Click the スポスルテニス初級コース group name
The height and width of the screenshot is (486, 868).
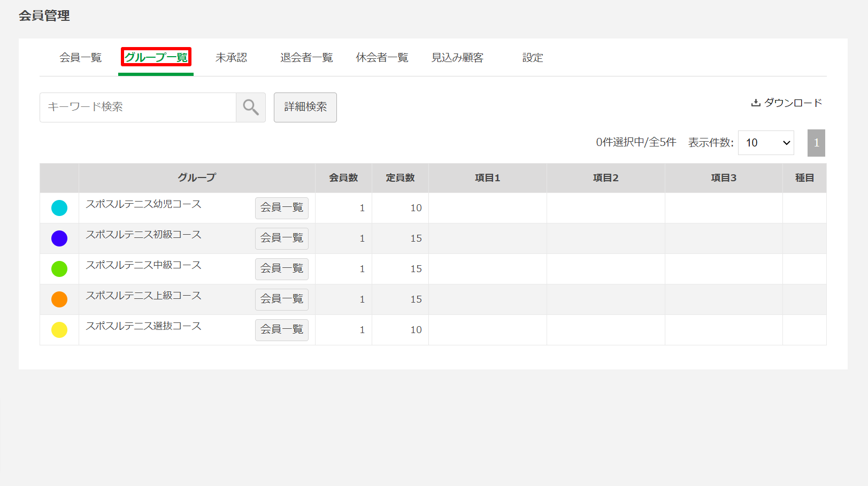(x=144, y=235)
